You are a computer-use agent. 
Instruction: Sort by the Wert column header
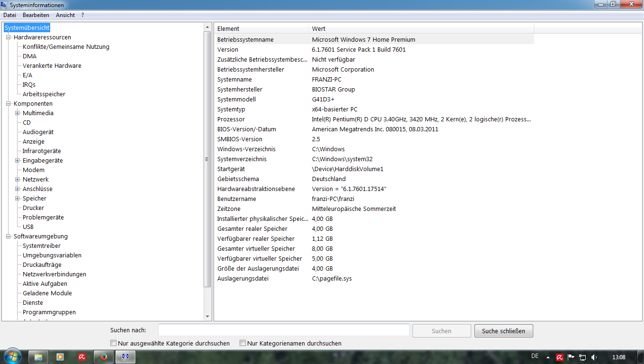pyautogui.click(x=421, y=28)
